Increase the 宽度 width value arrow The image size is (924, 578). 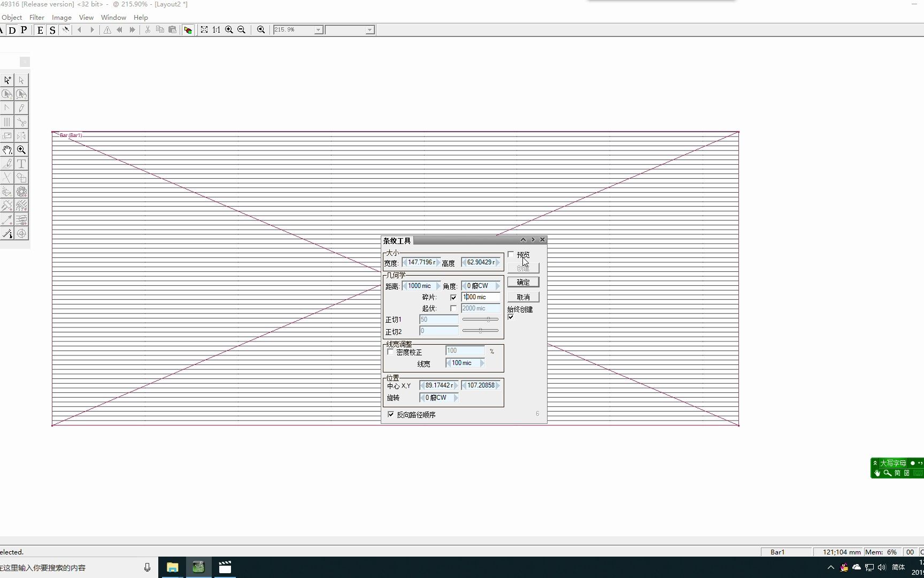click(438, 262)
